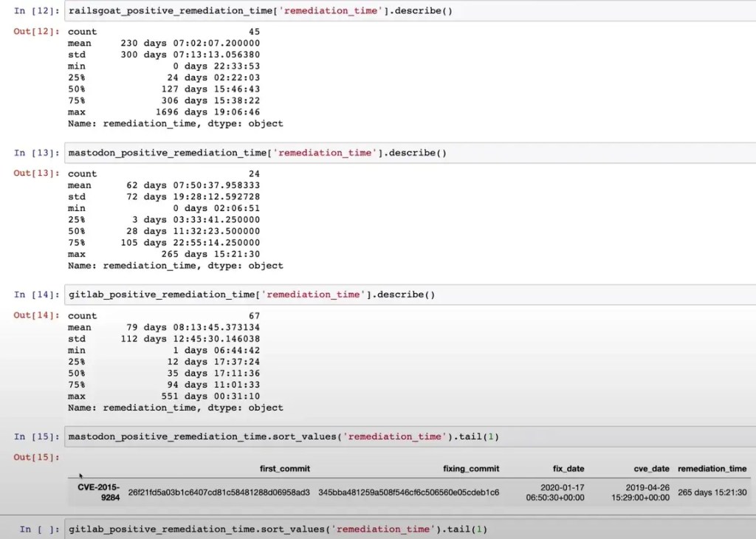Click the fix date 2020-01-17 cell
Screen dimensions: 756x539
[x=555, y=492]
